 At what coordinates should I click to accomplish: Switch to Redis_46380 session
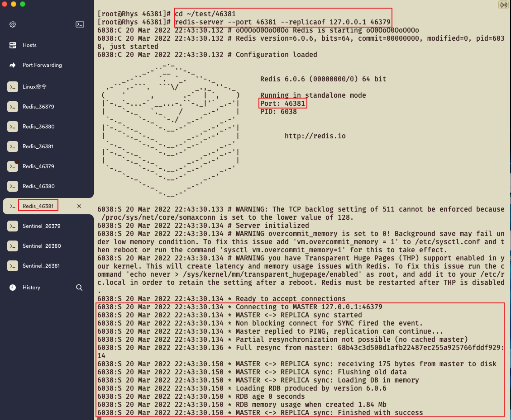[x=38, y=186]
